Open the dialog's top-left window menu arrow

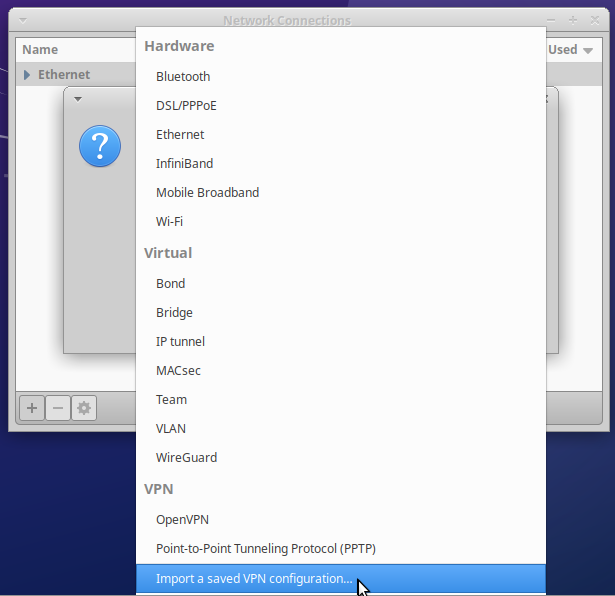[x=78, y=99]
